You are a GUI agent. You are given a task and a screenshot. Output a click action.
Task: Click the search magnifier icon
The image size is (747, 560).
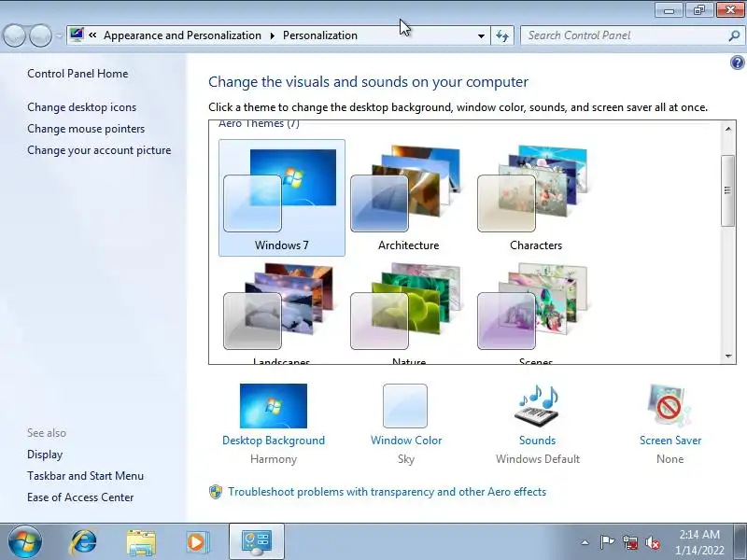pos(734,35)
